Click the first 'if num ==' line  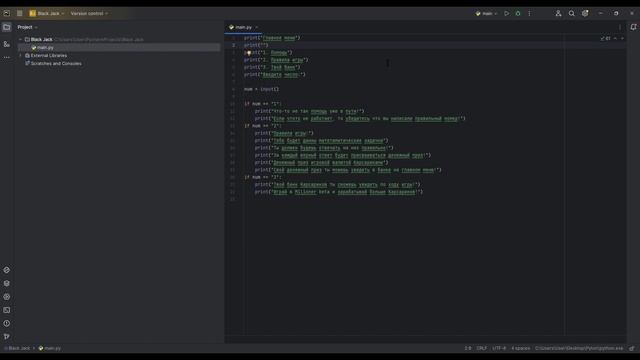(x=262, y=104)
